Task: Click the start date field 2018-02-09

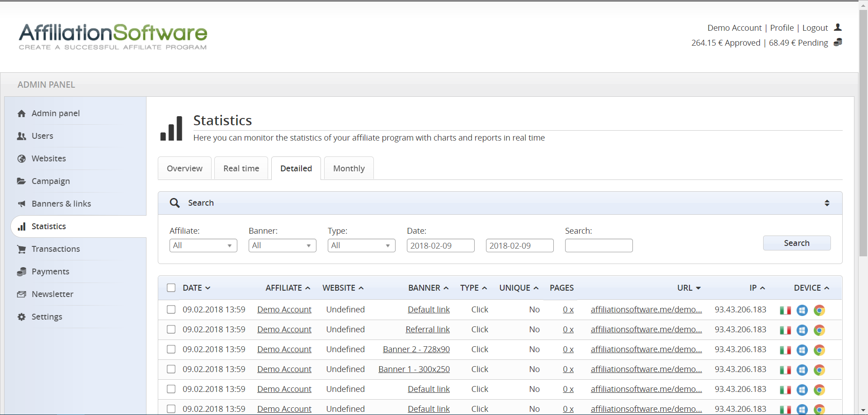Action: [441, 245]
